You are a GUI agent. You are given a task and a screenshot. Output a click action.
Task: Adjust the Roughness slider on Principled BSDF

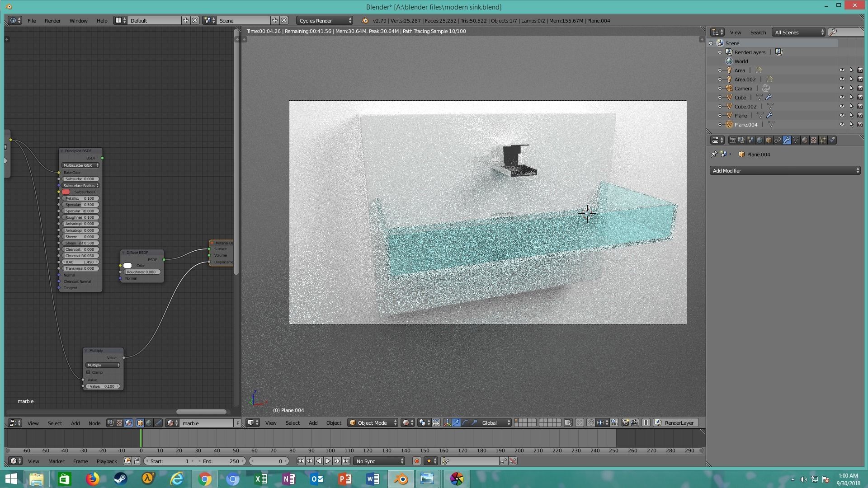pyautogui.click(x=80, y=217)
